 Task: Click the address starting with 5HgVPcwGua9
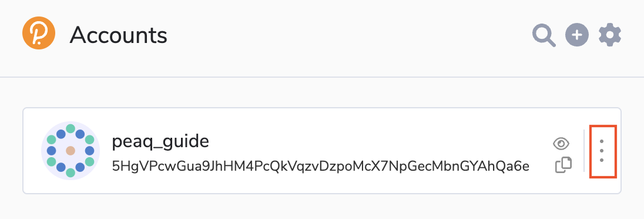pyautogui.click(x=321, y=166)
